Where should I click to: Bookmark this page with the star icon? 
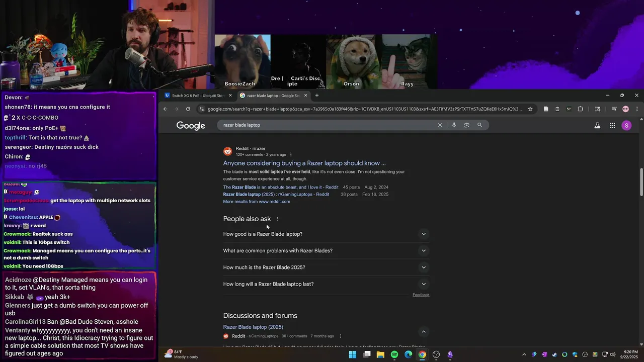coord(530,109)
